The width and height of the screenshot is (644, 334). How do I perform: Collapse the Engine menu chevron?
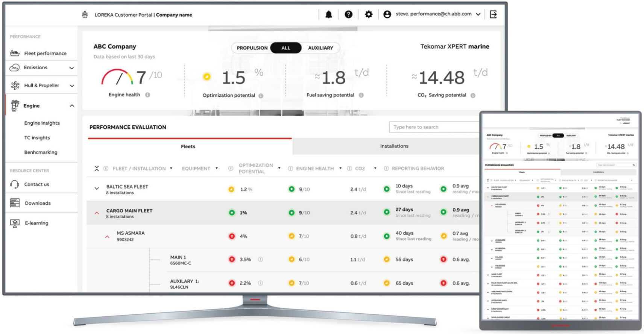71,106
